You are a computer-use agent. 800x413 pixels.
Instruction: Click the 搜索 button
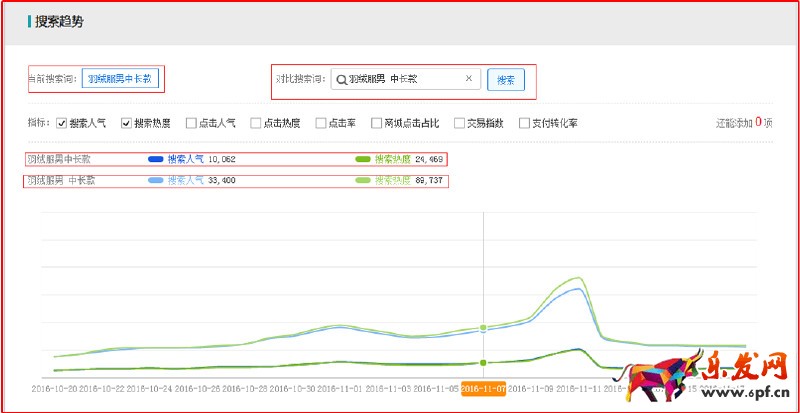pos(506,79)
